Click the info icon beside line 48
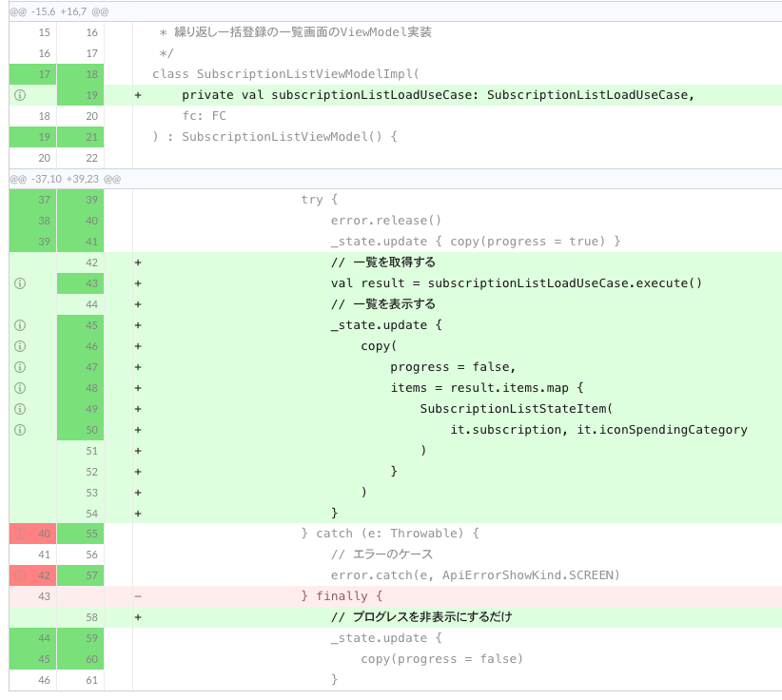Screen dimensions: 782x700 pyautogui.click(x=20, y=388)
